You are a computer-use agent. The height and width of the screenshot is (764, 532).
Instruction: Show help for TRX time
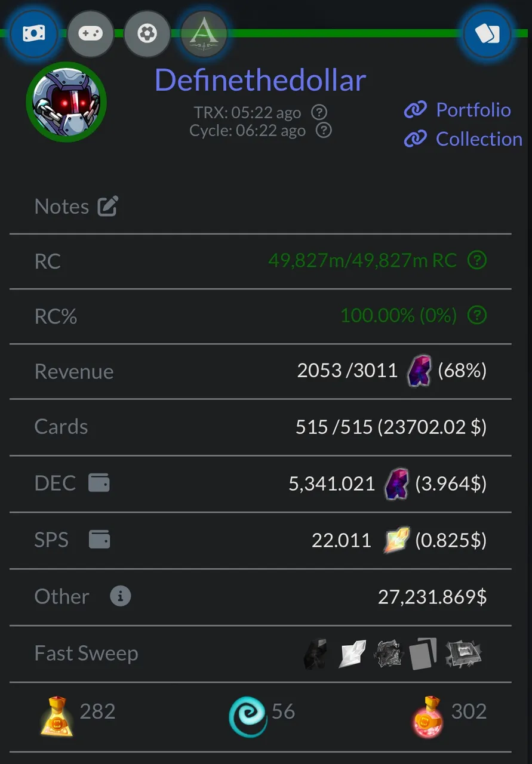click(320, 112)
